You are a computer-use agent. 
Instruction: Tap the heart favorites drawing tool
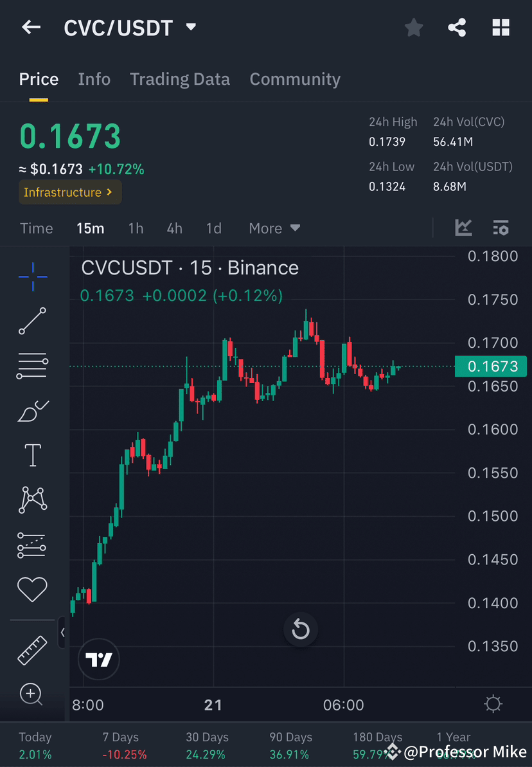[x=32, y=589]
